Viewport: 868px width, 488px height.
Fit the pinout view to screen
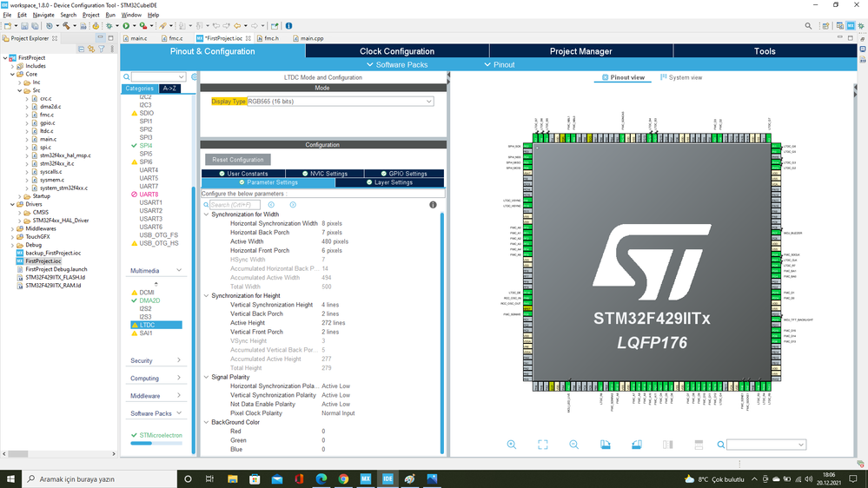click(x=542, y=445)
